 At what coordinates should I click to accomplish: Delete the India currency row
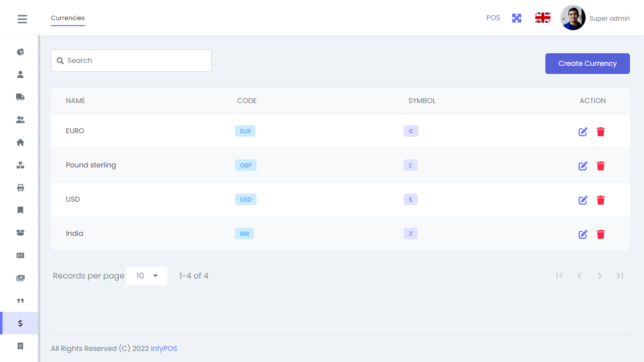coord(600,234)
